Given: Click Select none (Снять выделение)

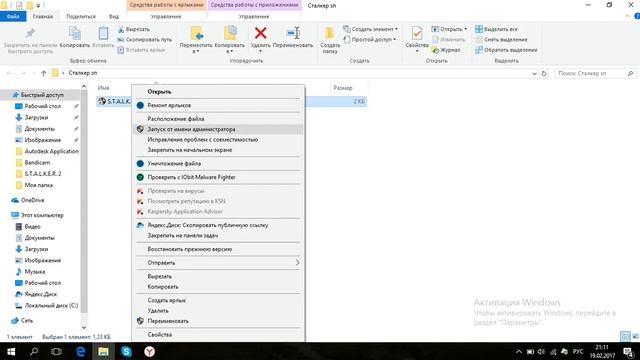Looking at the screenshot, I should tap(501, 40).
